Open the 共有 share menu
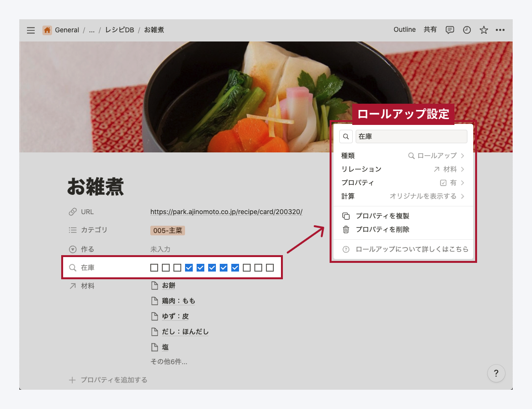 (x=430, y=29)
